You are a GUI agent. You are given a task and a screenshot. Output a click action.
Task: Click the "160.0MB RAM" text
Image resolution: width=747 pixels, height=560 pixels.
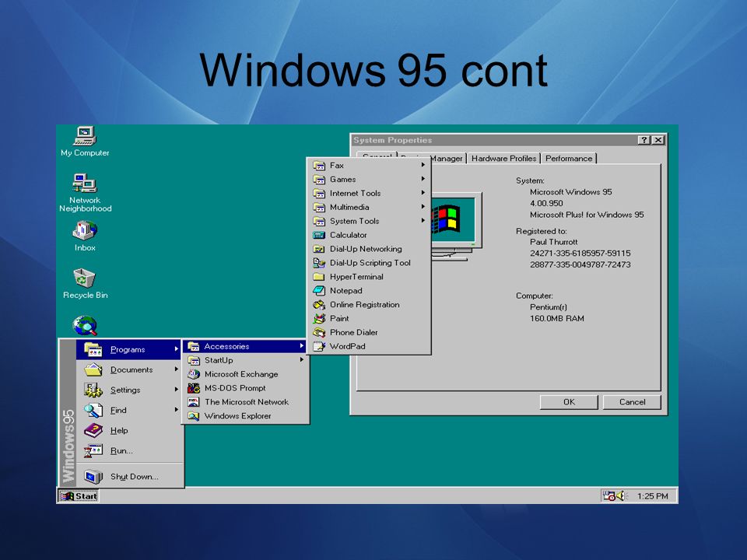(x=557, y=319)
